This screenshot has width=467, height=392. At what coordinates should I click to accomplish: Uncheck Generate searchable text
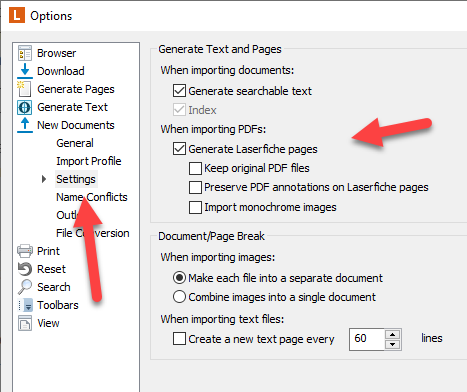coord(179,91)
